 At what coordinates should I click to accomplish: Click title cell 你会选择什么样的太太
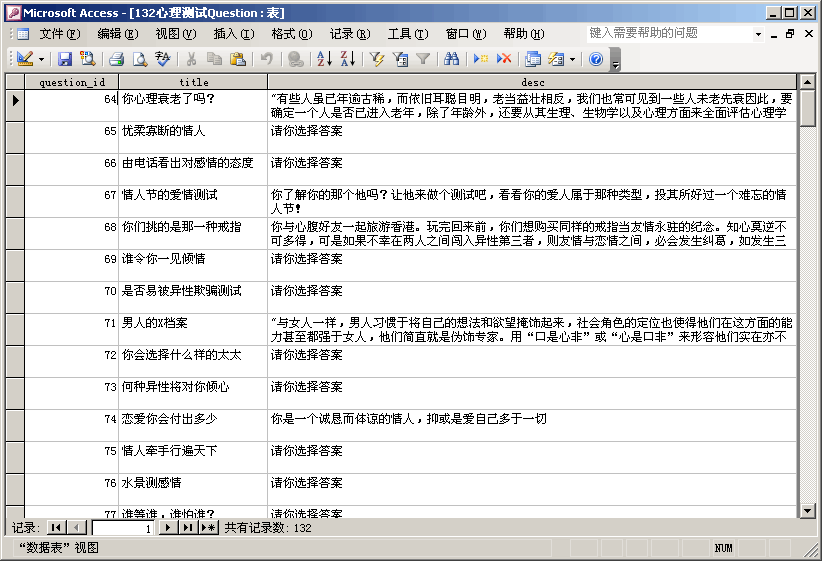pyautogui.click(x=193, y=361)
